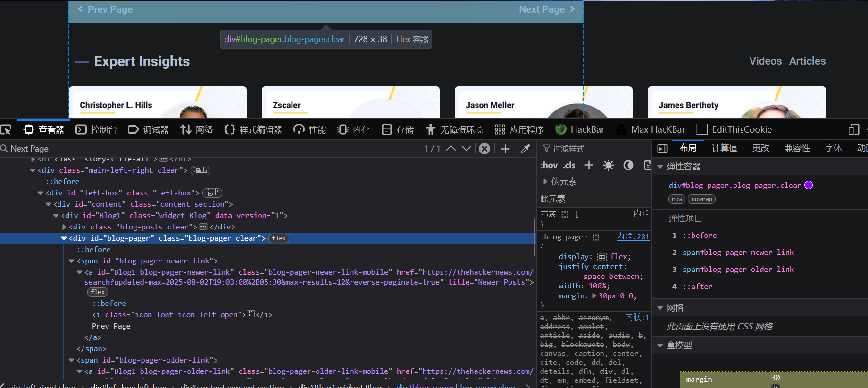
Task: Create a new node with plus icon
Action: (x=505, y=149)
